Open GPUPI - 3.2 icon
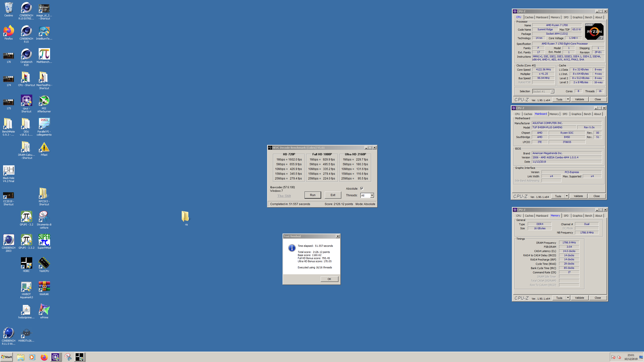 pyautogui.click(x=26, y=219)
